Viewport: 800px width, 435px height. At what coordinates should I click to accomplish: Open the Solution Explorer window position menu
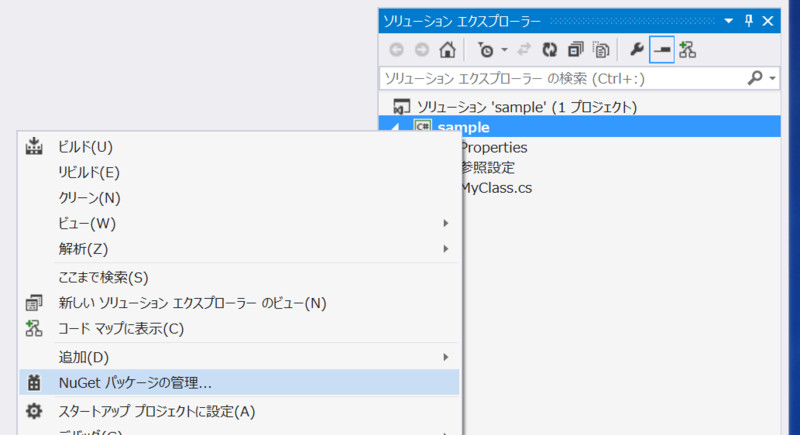(x=729, y=21)
